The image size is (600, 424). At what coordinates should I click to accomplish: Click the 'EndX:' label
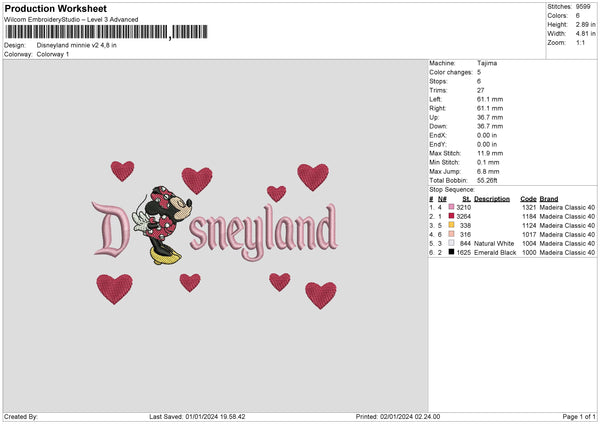438,135
